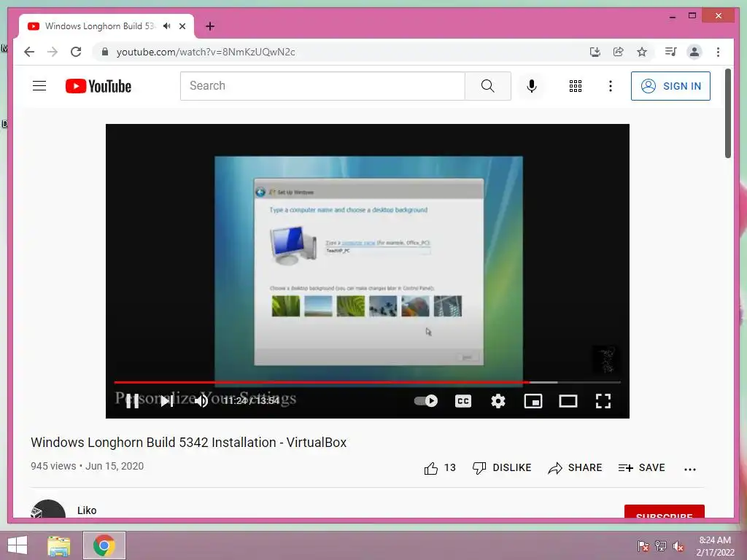Reload the YouTube page
Viewport: 747px width, 560px height.
click(76, 52)
